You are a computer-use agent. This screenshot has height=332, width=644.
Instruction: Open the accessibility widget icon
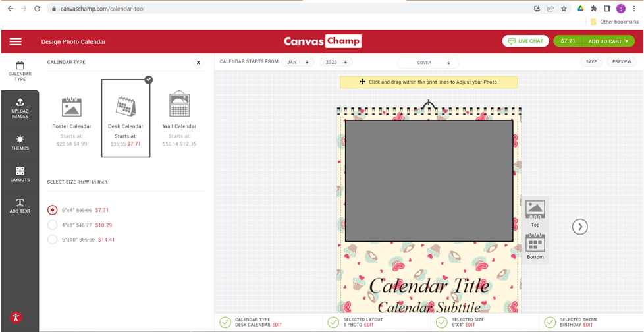click(16, 318)
